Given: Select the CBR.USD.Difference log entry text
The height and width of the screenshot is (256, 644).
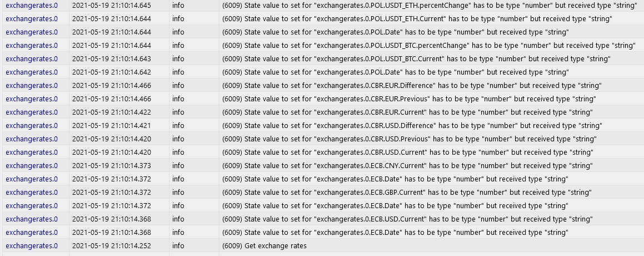Looking at the screenshot, I should pos(412,126).
